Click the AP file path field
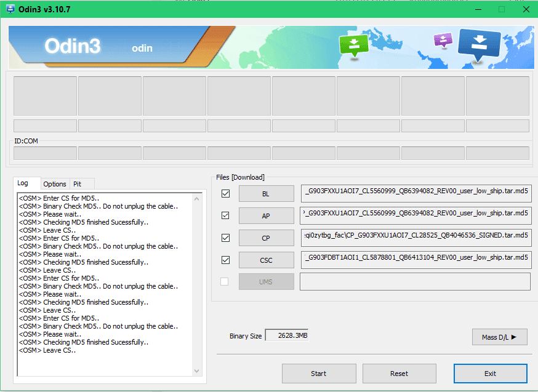This screenshot has height=392, width=538. [x=416, y=215]
